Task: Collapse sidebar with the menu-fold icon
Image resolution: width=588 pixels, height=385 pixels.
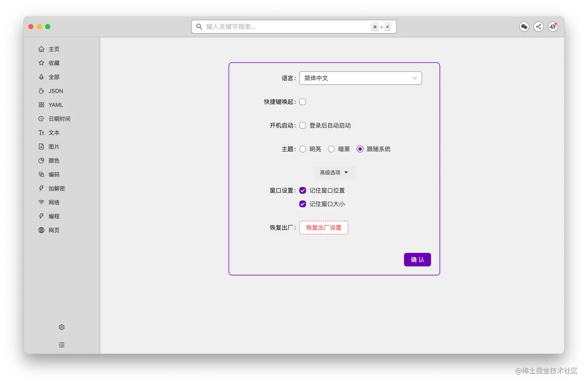Action: point(61,345)
